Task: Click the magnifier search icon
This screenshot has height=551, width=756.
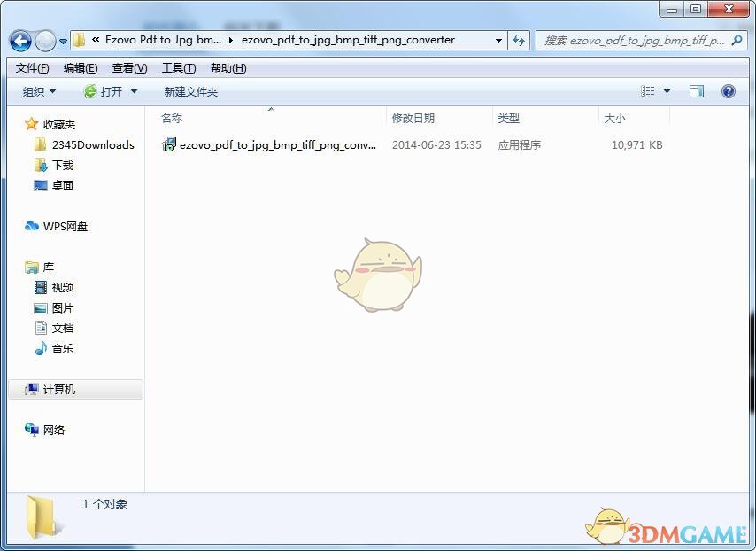Action: 737,41
